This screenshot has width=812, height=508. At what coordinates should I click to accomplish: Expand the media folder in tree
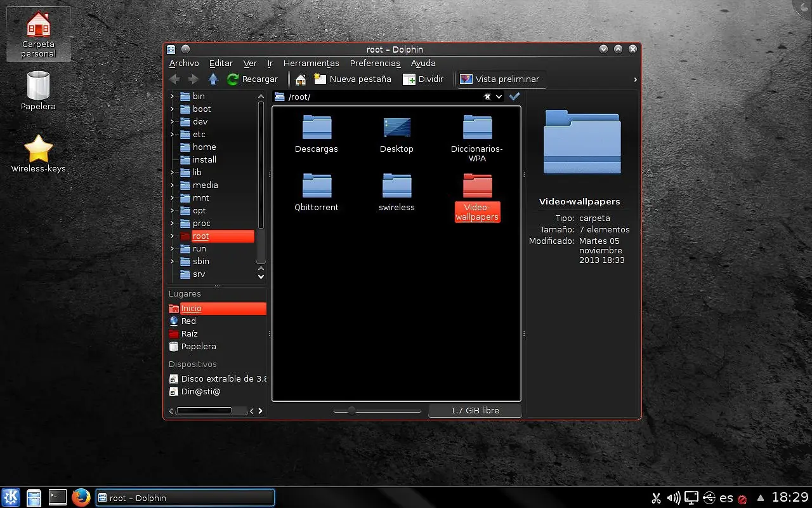pyautogui.click(x=172, y=185)
